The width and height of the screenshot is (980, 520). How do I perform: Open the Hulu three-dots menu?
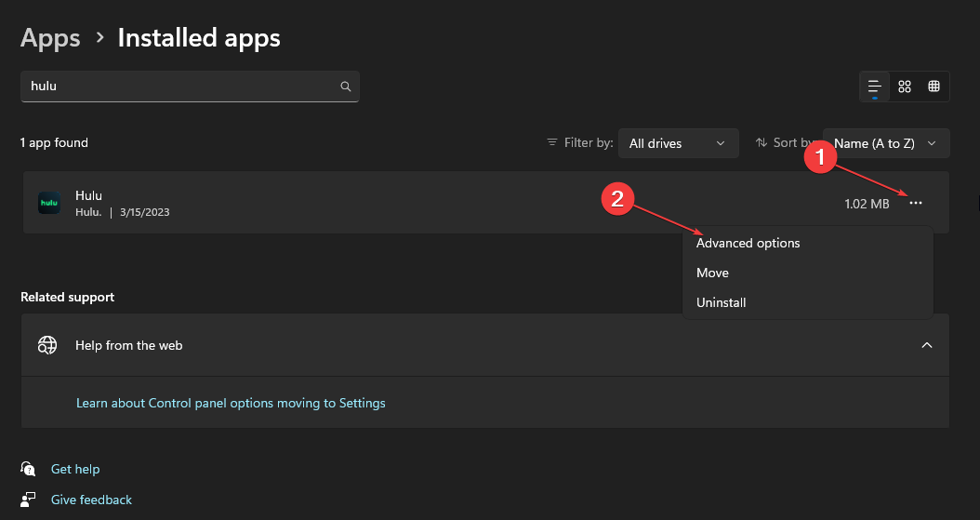(x=917, y=203)
